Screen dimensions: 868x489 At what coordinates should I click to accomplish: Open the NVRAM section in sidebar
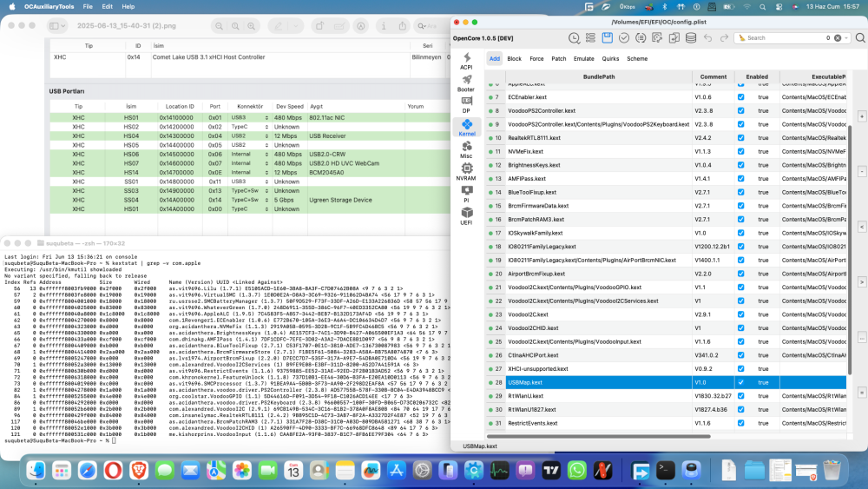point(466,172)
